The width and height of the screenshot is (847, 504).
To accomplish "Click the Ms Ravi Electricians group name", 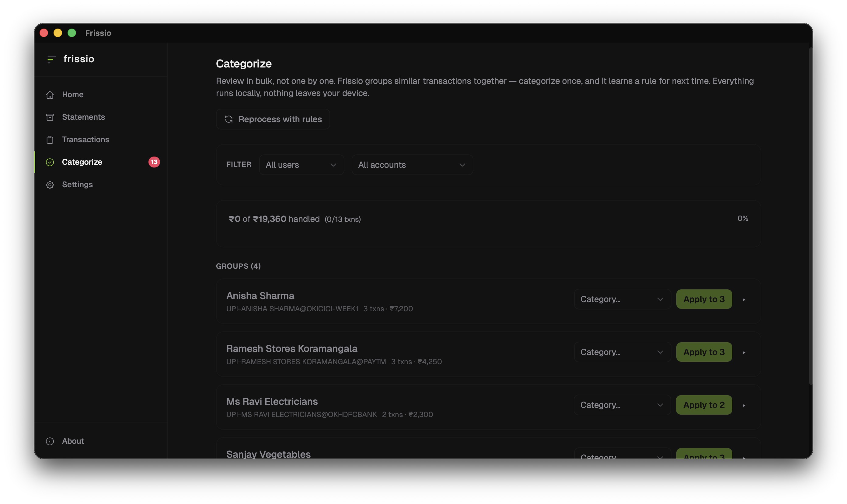I will [272, 402].
